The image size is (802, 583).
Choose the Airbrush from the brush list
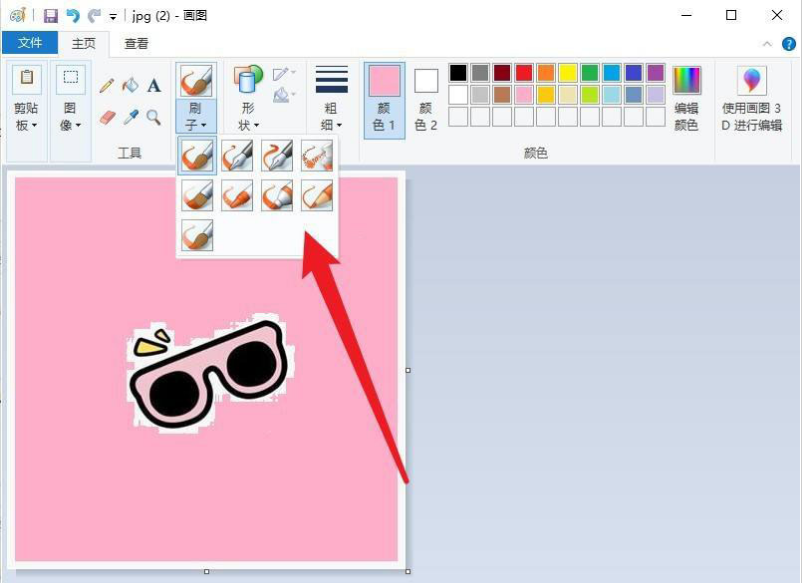316,155
